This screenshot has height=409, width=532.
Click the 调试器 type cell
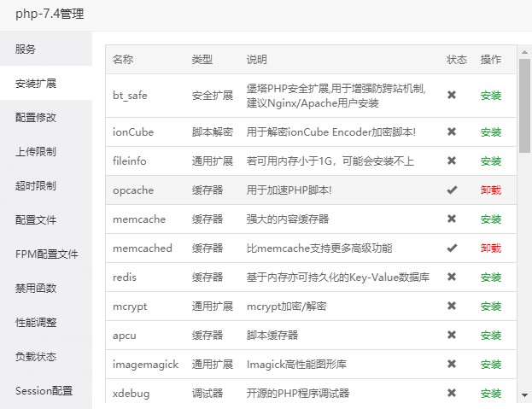[x=208, y=394]
